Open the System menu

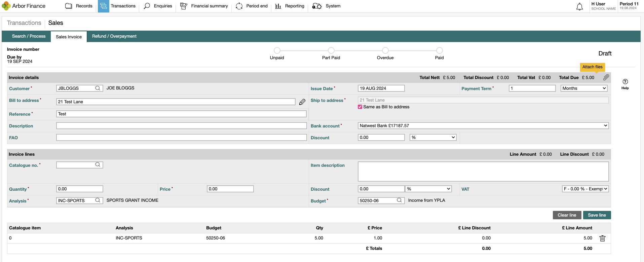(327, 6)
